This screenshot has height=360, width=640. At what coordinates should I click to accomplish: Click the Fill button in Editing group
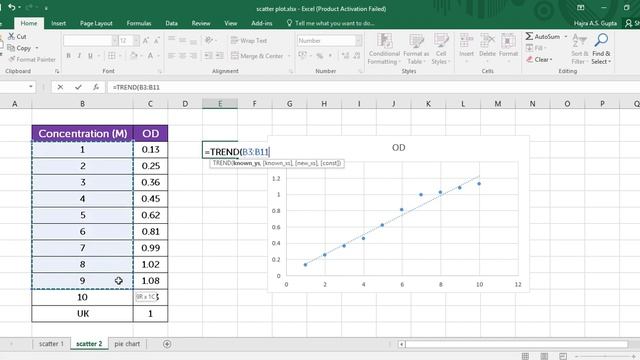pos(535,48)
